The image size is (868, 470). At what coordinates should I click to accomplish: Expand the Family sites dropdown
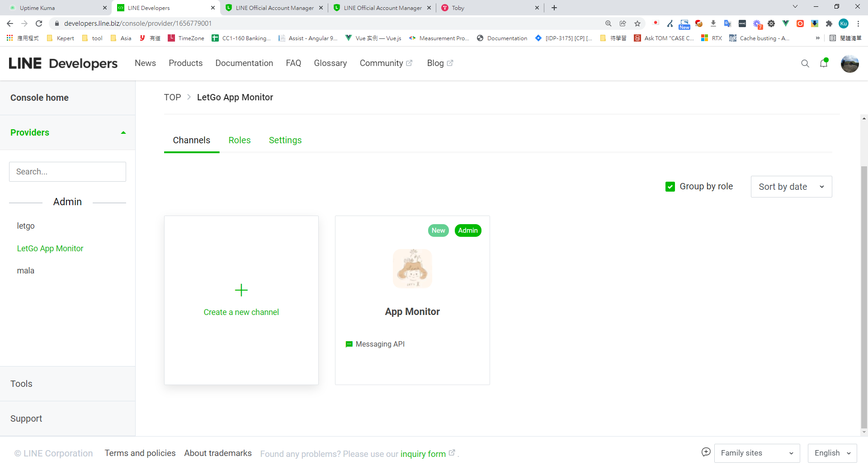pos(757,453)
